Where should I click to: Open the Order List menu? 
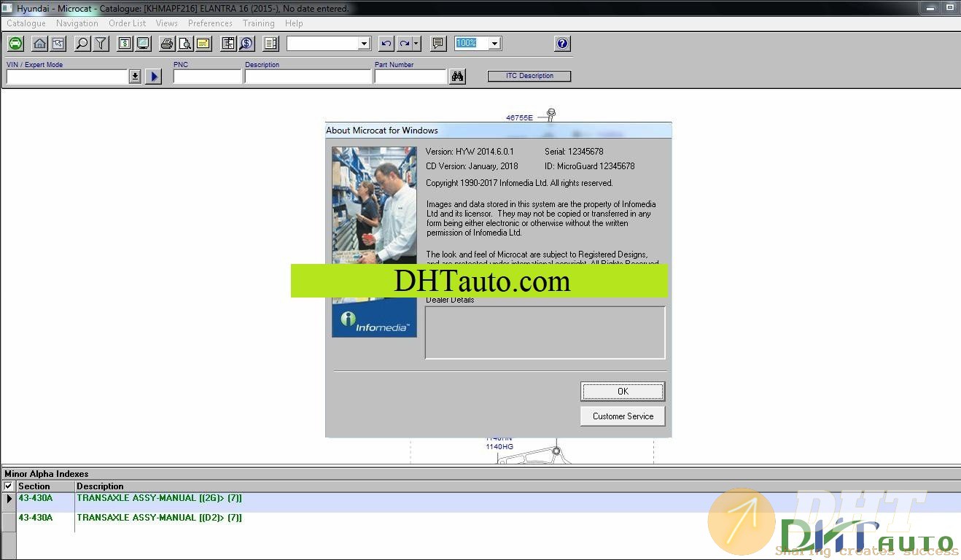click(x=128, y=23)
